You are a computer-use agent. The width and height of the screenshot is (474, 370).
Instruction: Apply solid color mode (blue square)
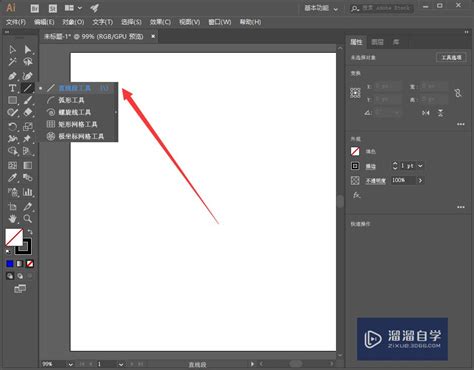tap(10, 264)
